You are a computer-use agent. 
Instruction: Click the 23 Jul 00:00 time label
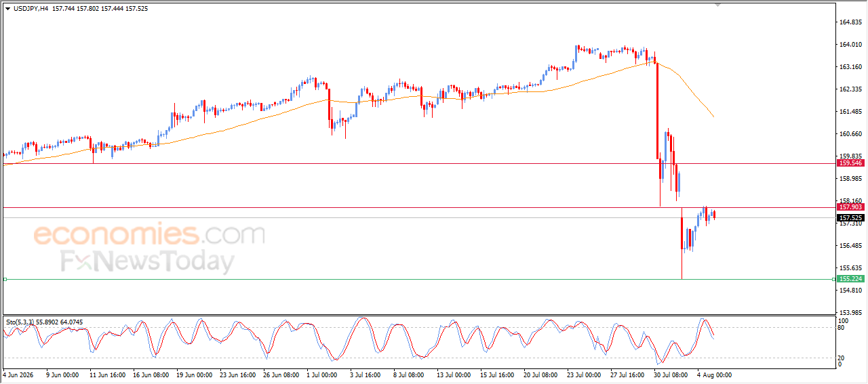(x=584, y=375)
